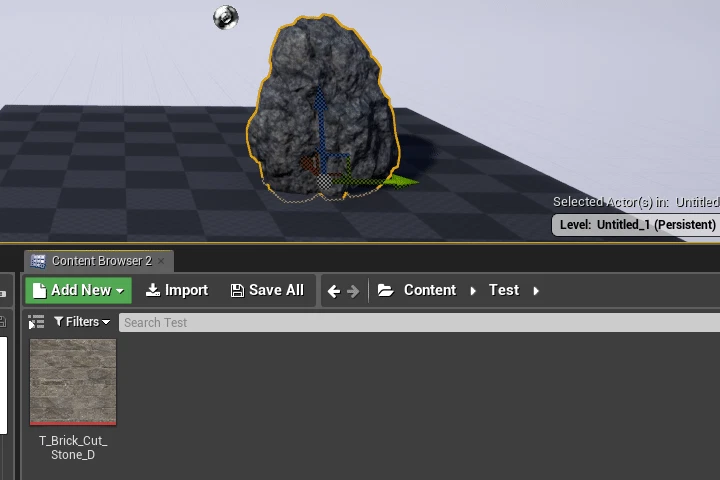Viewport: 720px width, 480px height.
Task: Click the red X-axis gizmo handle
Action: click(309, 165)
